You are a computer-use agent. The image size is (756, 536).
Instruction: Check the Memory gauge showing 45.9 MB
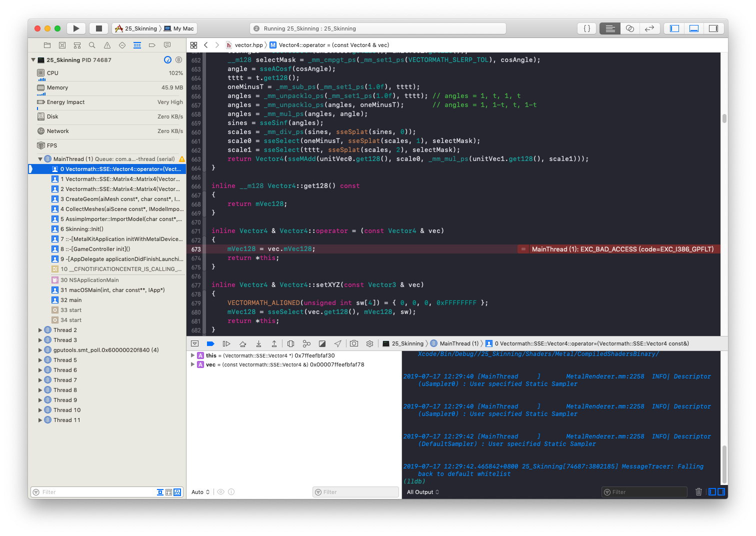[108, 87]
